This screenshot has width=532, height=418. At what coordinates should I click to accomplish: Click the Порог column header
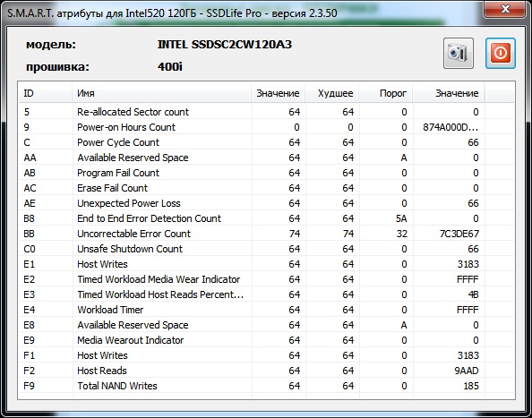[386, 93]
